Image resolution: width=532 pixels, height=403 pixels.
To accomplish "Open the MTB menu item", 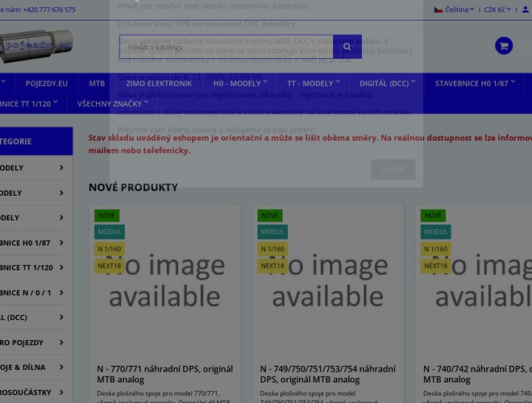I will 97,83.
